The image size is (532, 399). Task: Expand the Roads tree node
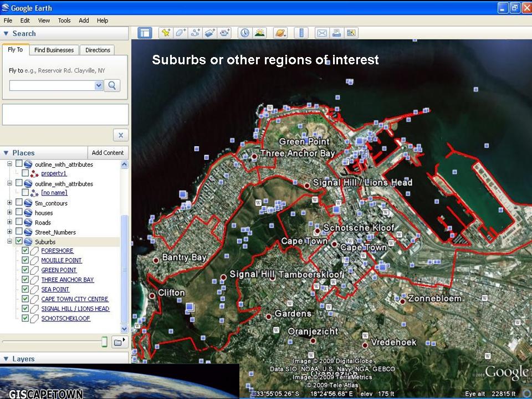tap(9, 222)
